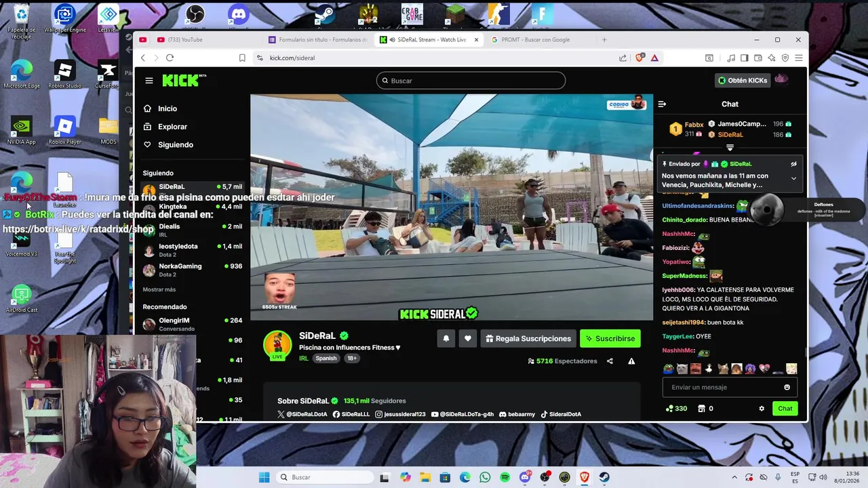Open the browser share page icon

(623, 58)
